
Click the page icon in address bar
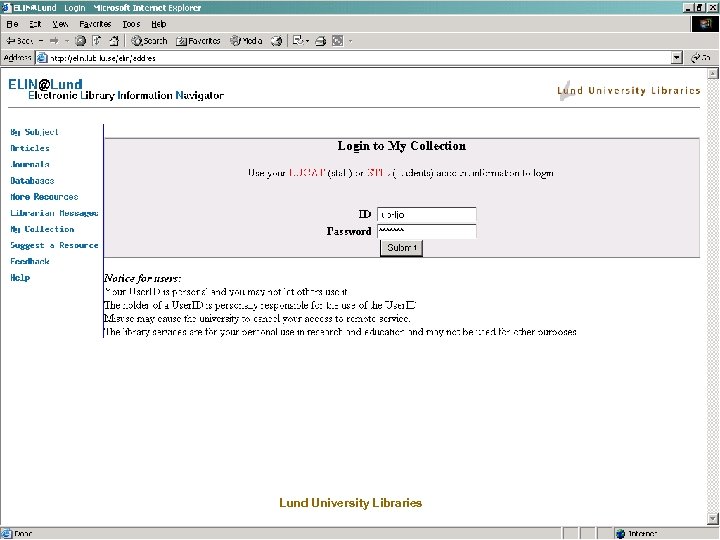tap(42, 58)
